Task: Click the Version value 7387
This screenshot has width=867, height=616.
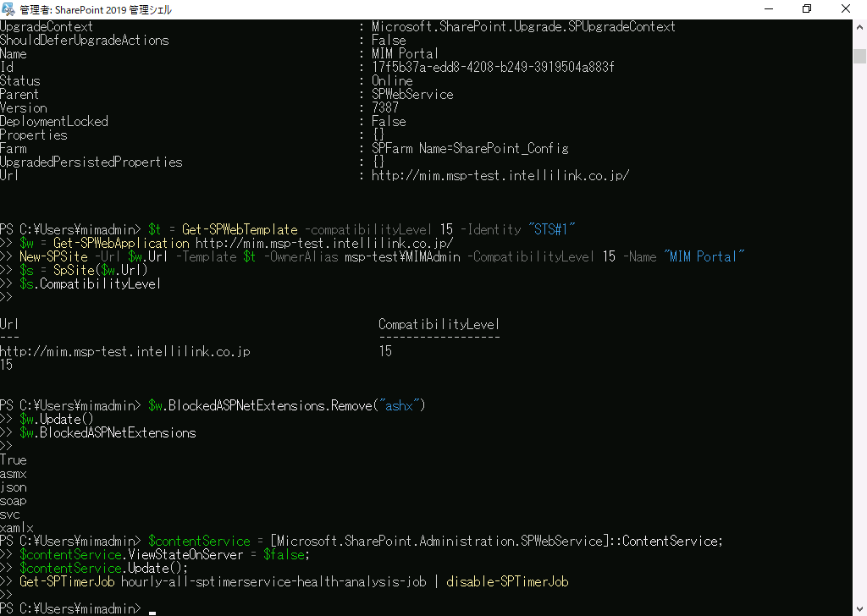Action: click(x=385, y=107)
